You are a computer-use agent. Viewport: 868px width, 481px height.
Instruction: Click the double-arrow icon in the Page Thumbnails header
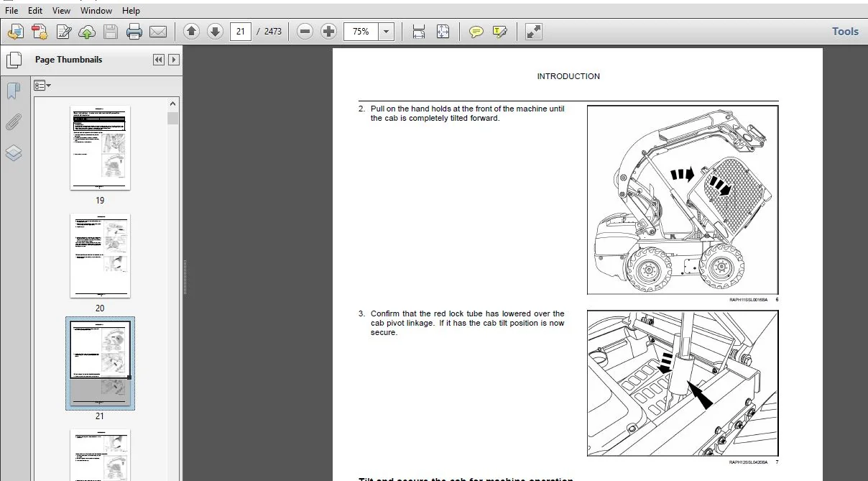[159, 60]
